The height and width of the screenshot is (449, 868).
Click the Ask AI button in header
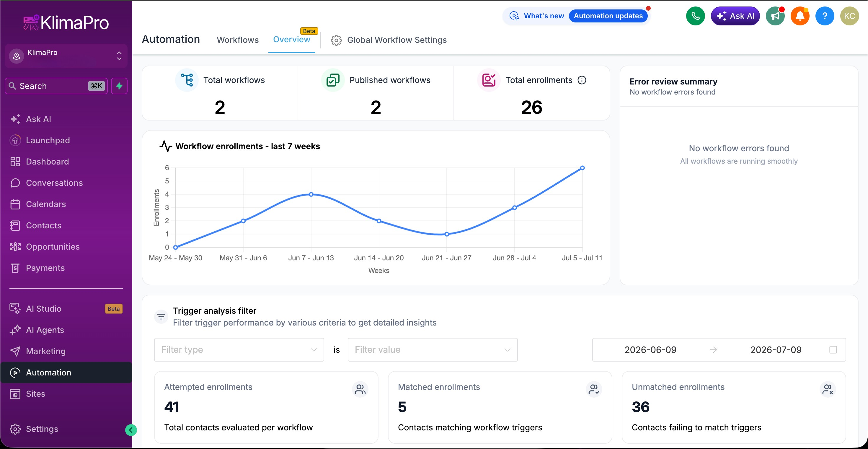click(x=735, y=16)
